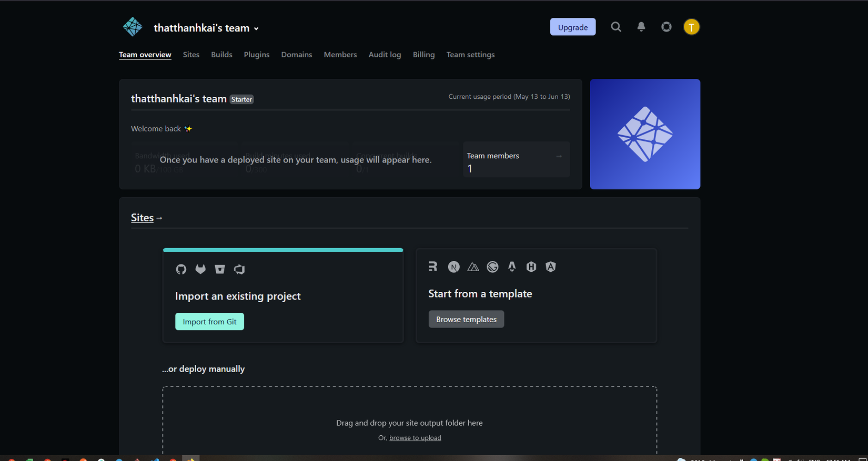This screenshot has height=461, width=868.
Task: Open the Team settings tab
Action: [471, 55]
